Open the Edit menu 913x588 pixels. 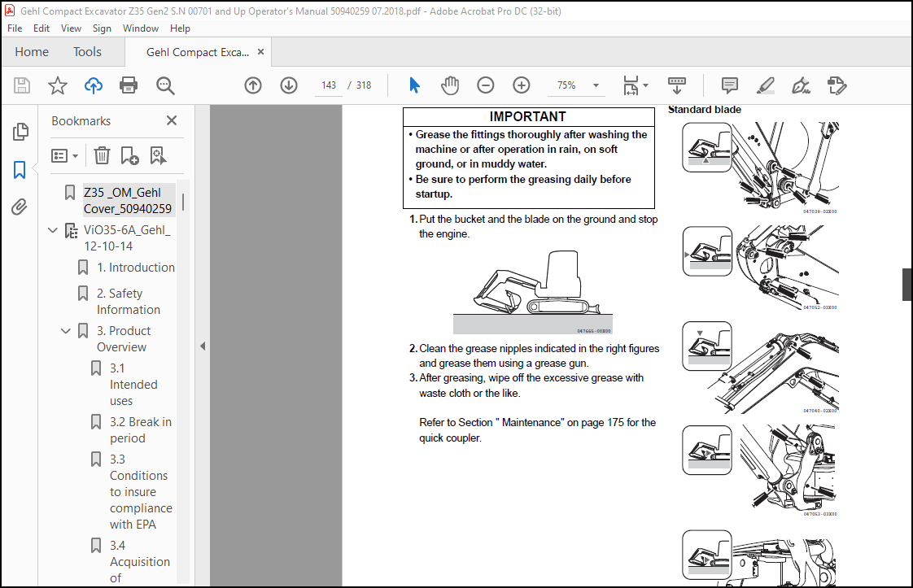(x=41, y=28)
